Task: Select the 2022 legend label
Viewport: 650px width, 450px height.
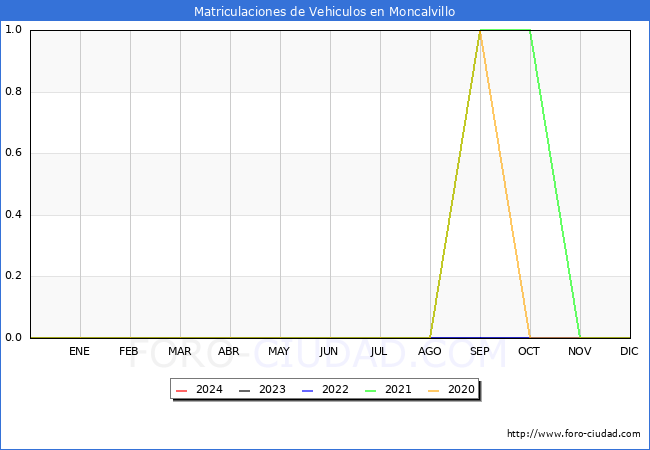Action: (x=335, y=390)
